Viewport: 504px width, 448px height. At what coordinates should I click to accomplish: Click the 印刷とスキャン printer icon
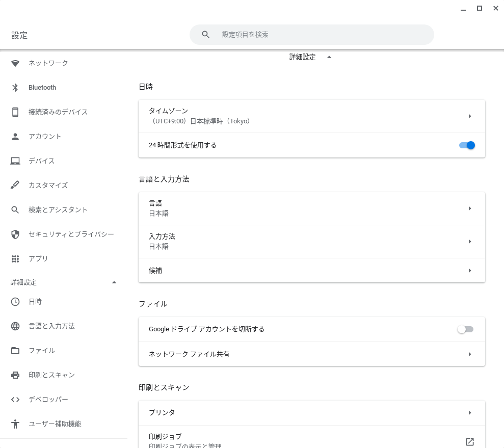tap(15, 375)
